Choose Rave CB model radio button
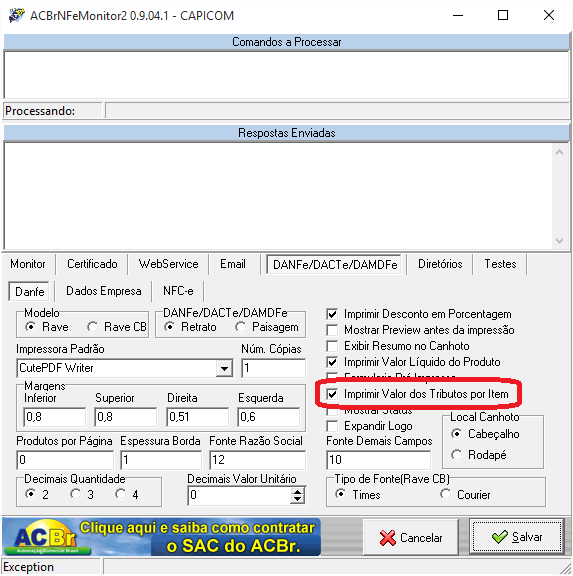Screen dimensions: 573x576 pyautogui.click(x=93, y=327)
